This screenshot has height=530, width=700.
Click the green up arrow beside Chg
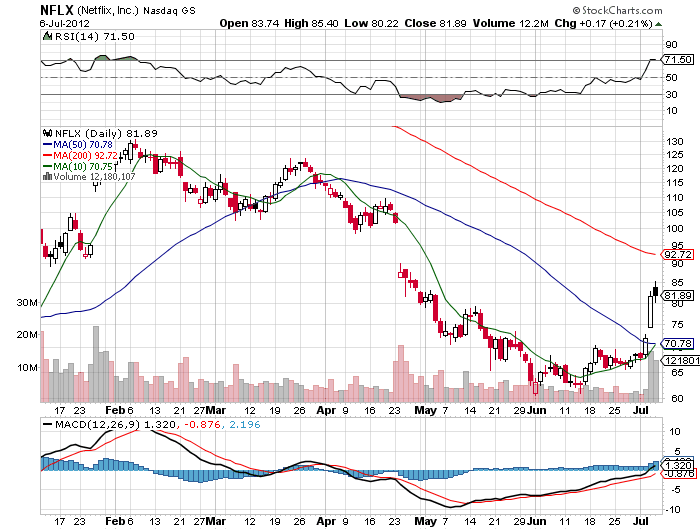(658, 24)
